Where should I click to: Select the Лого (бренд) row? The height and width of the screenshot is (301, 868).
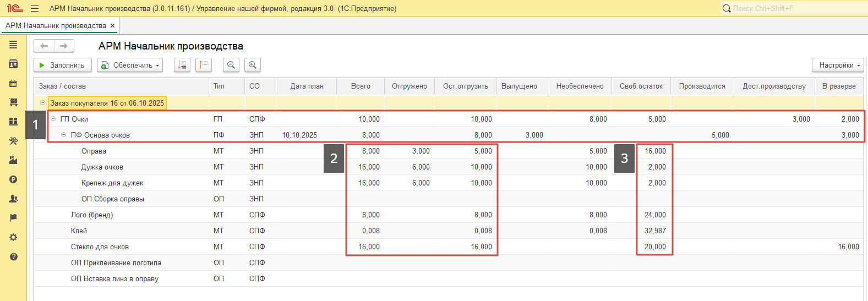pos(449,215)
